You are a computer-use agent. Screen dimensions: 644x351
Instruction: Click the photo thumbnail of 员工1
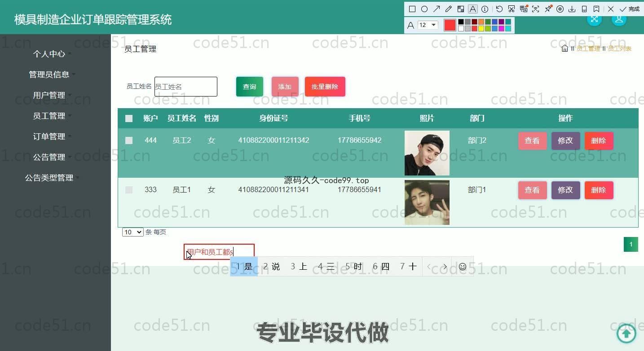427,202
